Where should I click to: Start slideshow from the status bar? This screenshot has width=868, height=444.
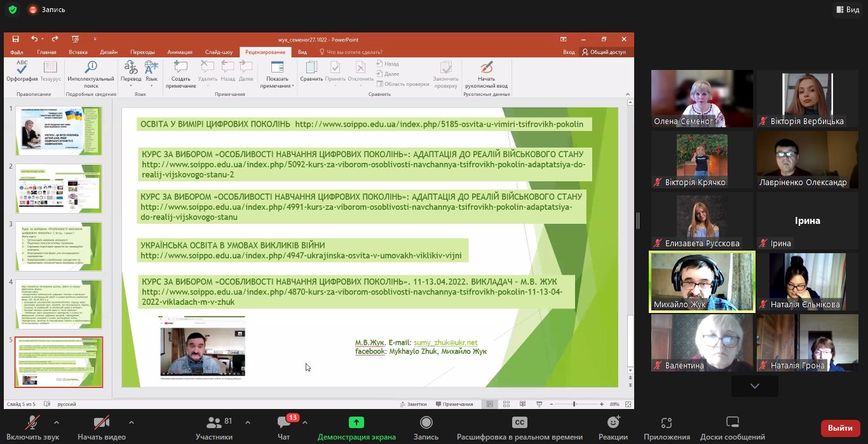pyautogui.click(x=538, y=404)
